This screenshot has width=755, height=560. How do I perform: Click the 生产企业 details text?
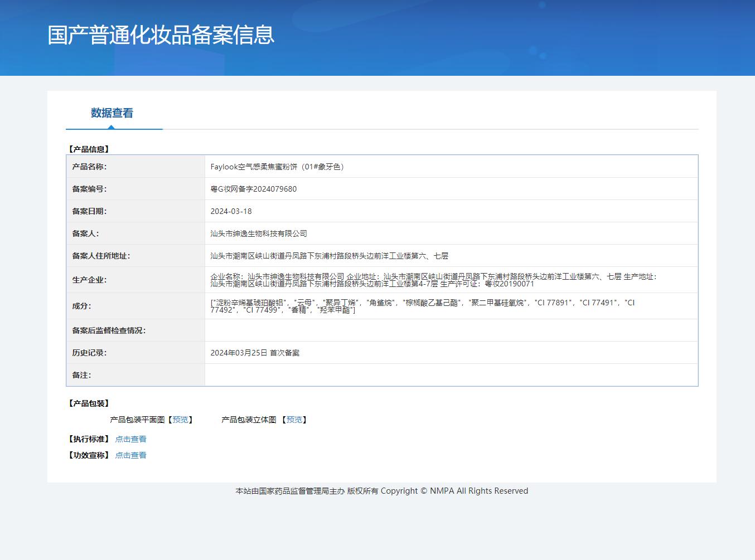coord(433,280)
